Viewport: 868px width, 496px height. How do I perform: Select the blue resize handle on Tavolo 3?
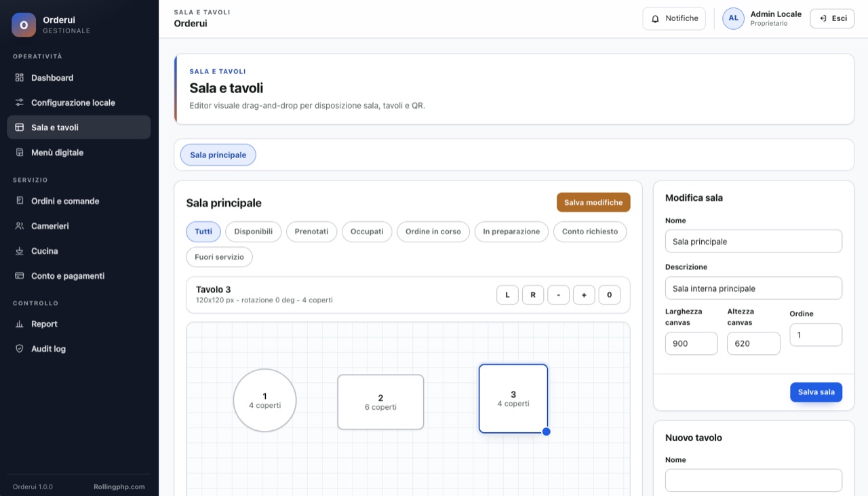point(547,432)
